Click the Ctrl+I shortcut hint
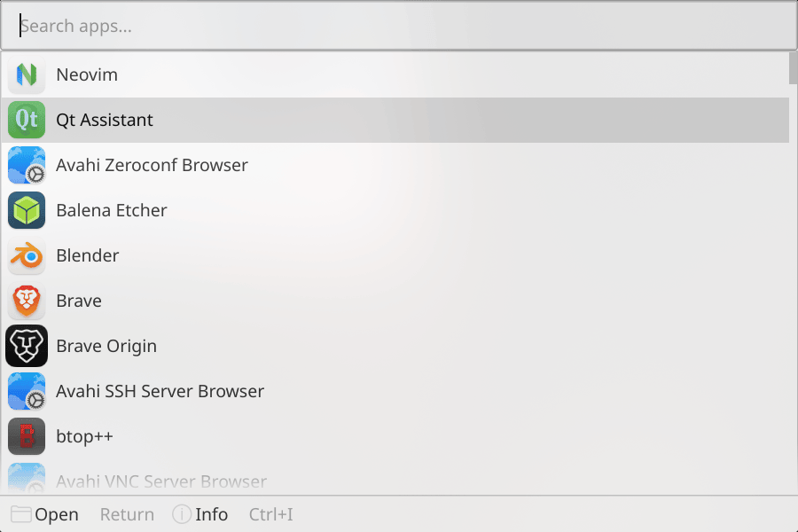The image size is (798, 532). point(270,514)
